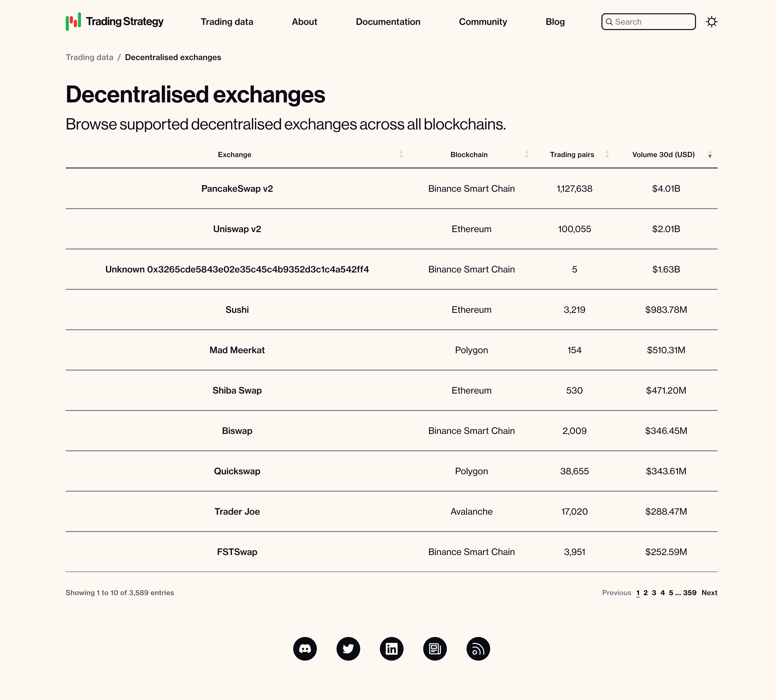Click the Twitter bird icon
Screen dimensions: 776x700
click(348, 649)
